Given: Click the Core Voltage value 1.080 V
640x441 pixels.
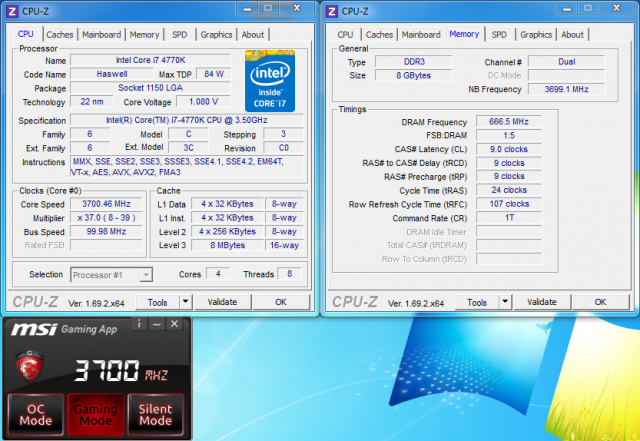Looking at the screenshot, I should click(204, 102).
